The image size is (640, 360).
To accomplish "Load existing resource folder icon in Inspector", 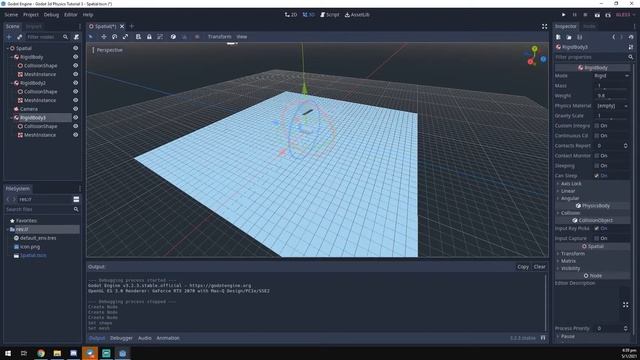I will [x=569, y=37].
